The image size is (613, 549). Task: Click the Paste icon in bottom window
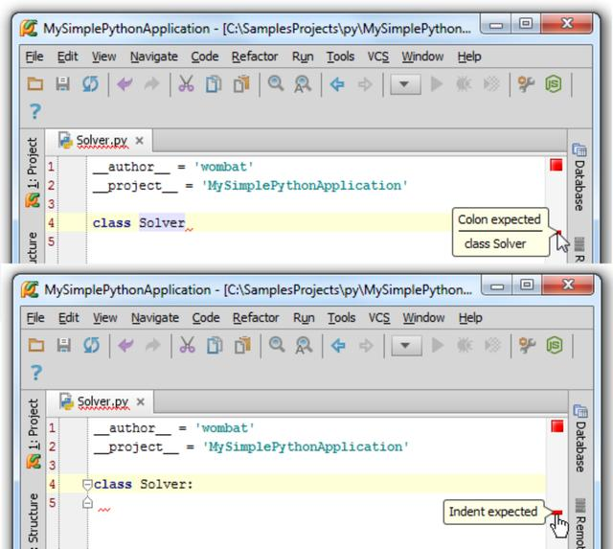(x=243, y=345)
